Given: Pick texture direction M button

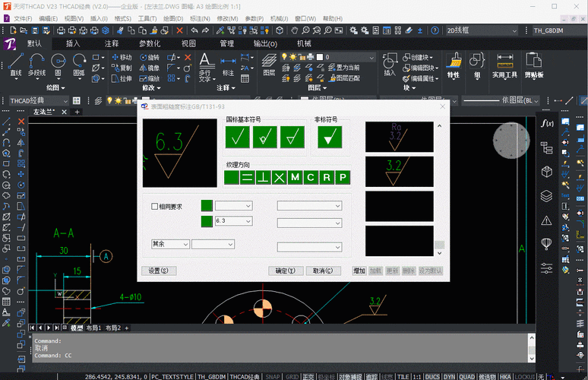Looking at the screenshot, I should [295, 178].
